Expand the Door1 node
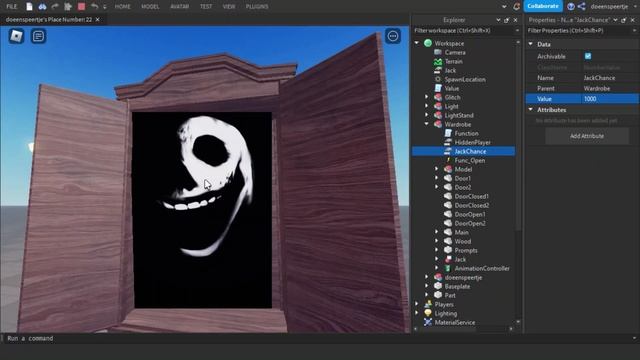 click(437, 178)
